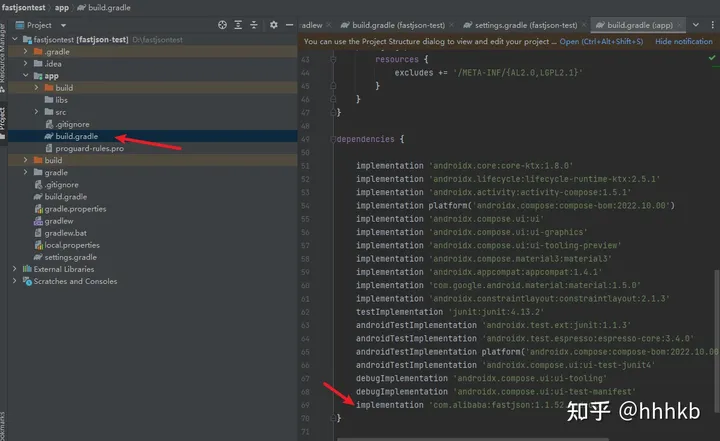Click the Expand All icon in Project panel
The width and height of the screenshot is (720, 441).
tap(238, 25)
